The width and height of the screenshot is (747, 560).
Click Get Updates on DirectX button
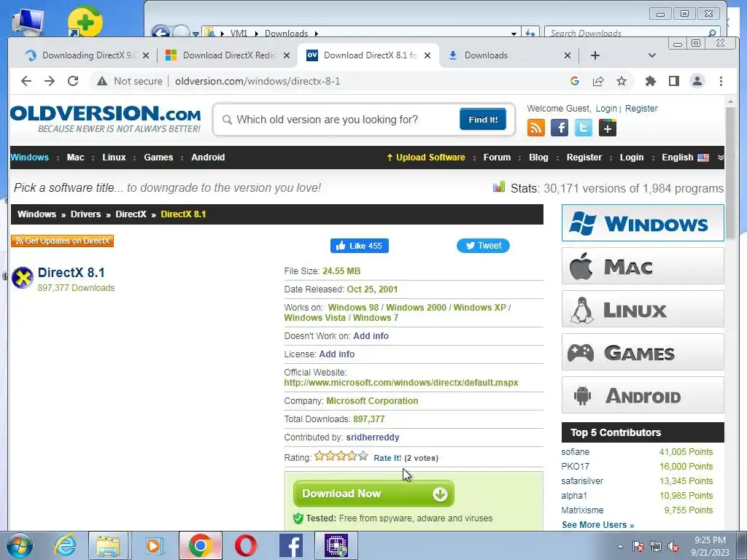click(x=62, y=241)
